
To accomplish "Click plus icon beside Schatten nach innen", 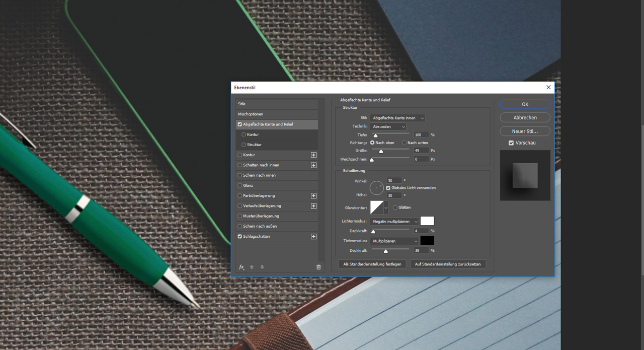I will pos(313,165).
